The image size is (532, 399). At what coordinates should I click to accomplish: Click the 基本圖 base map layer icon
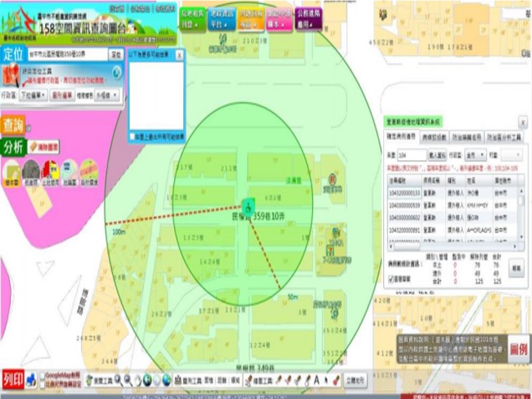point(11,172)
